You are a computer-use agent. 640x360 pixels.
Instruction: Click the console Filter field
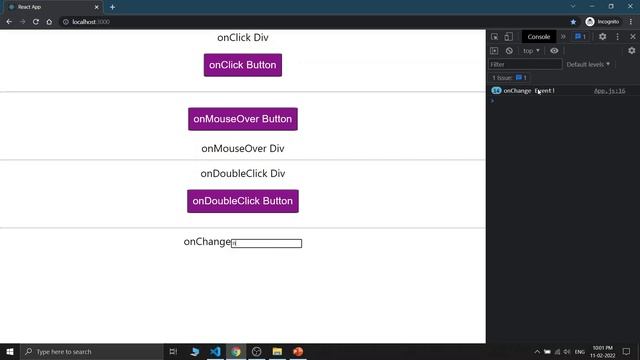click(x=525, y=64)
